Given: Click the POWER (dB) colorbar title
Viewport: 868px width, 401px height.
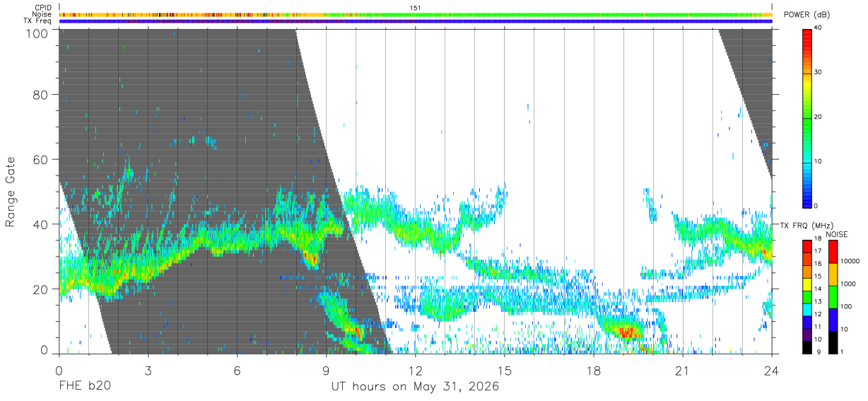Looking at the screenshot, I should (x=807, y=14).
